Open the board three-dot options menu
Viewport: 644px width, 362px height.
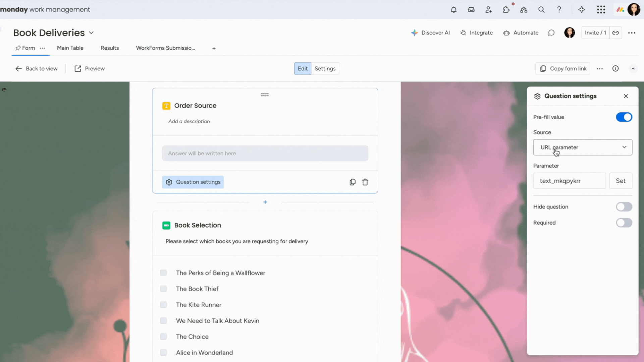pyautogui.click(x=632, y=33)
